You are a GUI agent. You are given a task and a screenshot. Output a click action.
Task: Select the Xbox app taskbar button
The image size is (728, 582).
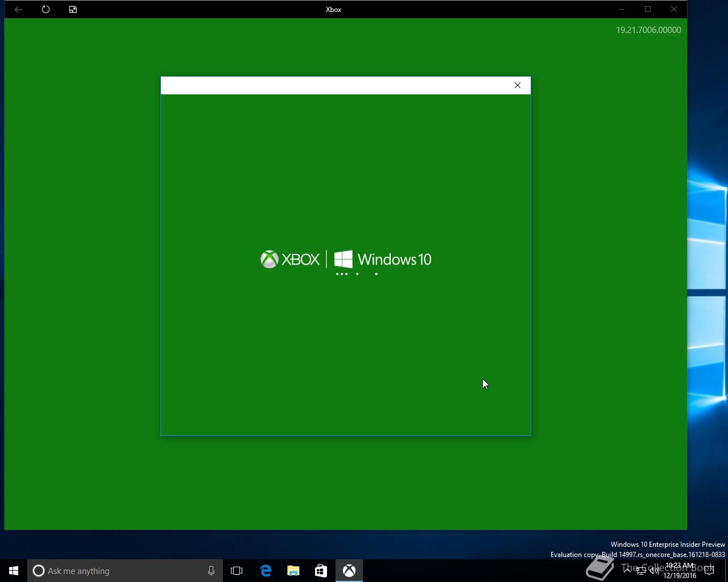[x=349, y=571]
